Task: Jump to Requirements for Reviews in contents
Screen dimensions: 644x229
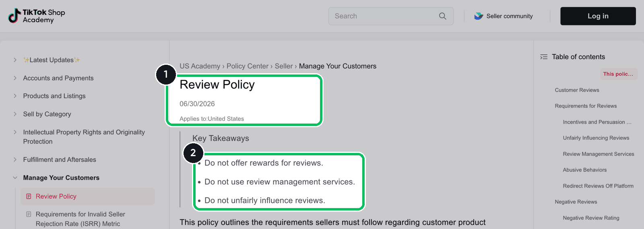Action: (x=586, y=106)
